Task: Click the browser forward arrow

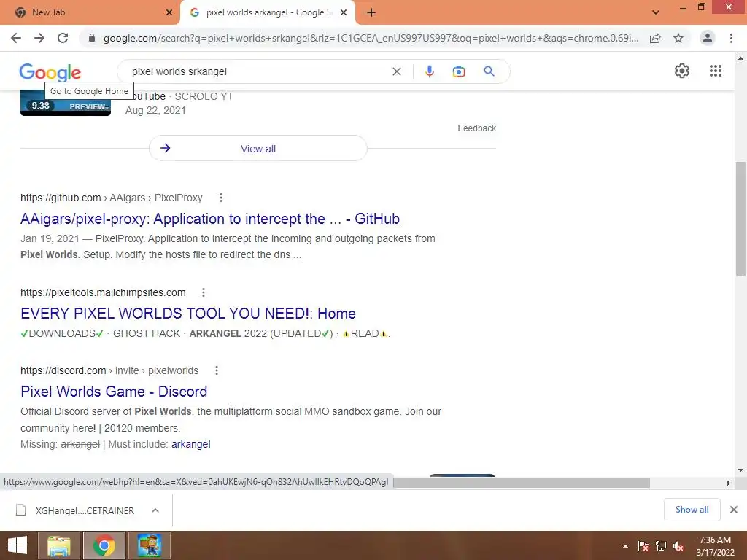Action: coord(39,38)
